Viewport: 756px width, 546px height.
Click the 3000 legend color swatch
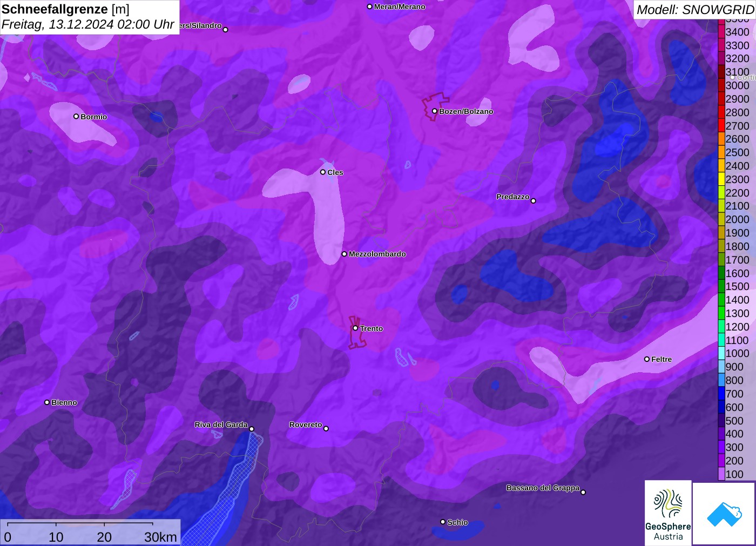(x=721, y=85)
